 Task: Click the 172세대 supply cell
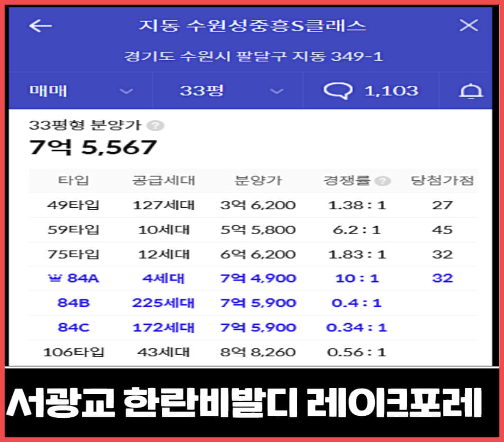point(164,328)
